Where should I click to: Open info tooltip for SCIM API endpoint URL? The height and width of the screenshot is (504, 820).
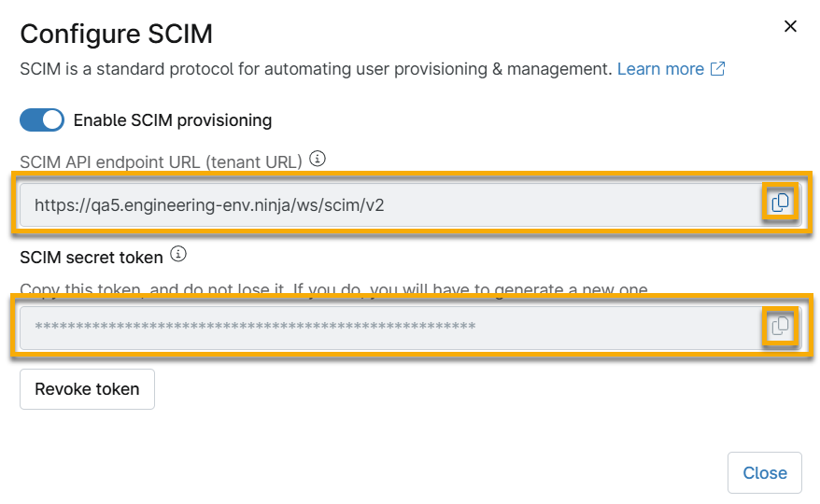318,160
